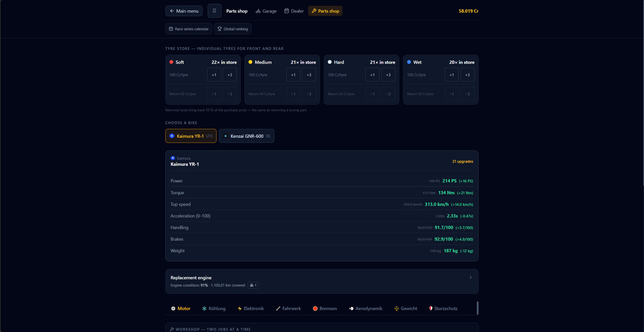Switch to the Gewicht category tab
This screenshot has width=644, height=332.
pos(406,309)
